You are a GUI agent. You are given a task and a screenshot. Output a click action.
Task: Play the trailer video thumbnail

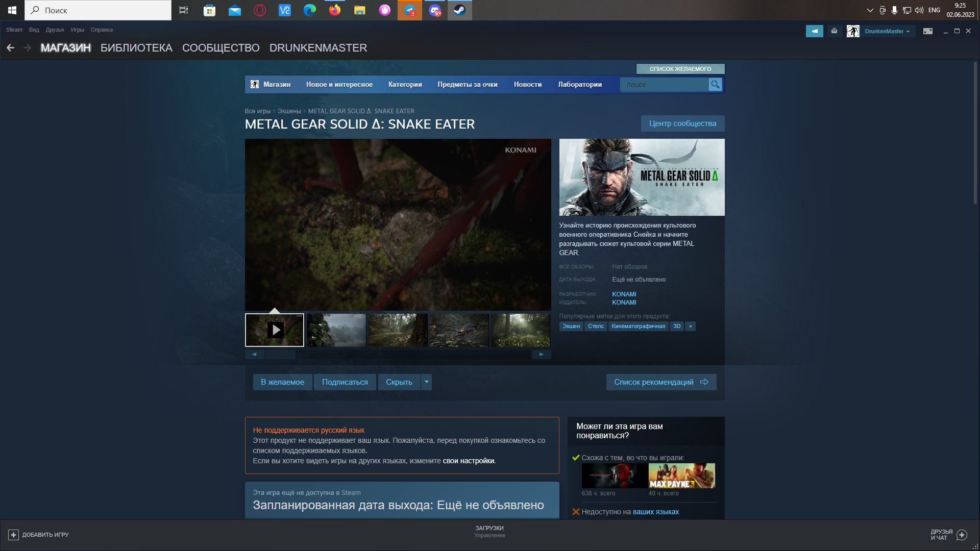pyautogui.click(x=275, y=330)
